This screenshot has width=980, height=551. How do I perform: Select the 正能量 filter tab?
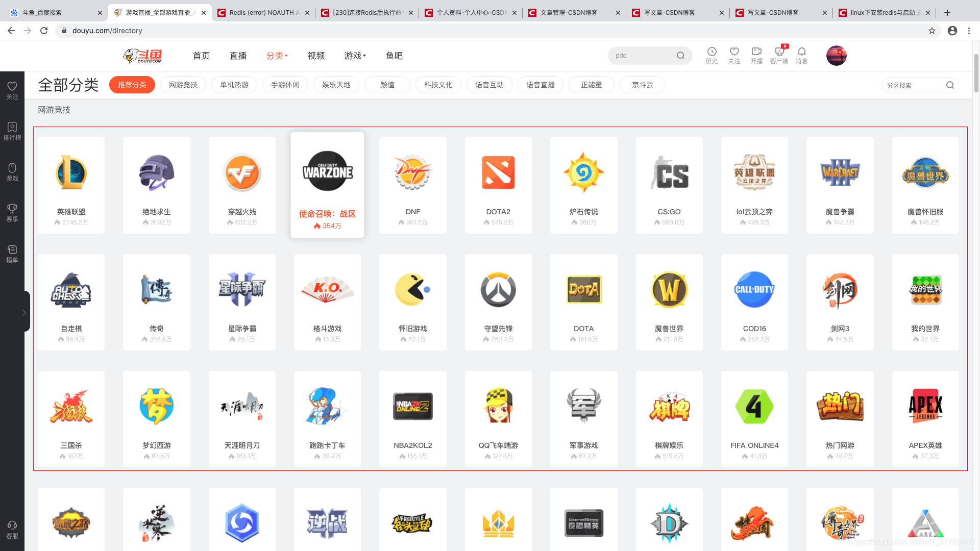[592, 85]
